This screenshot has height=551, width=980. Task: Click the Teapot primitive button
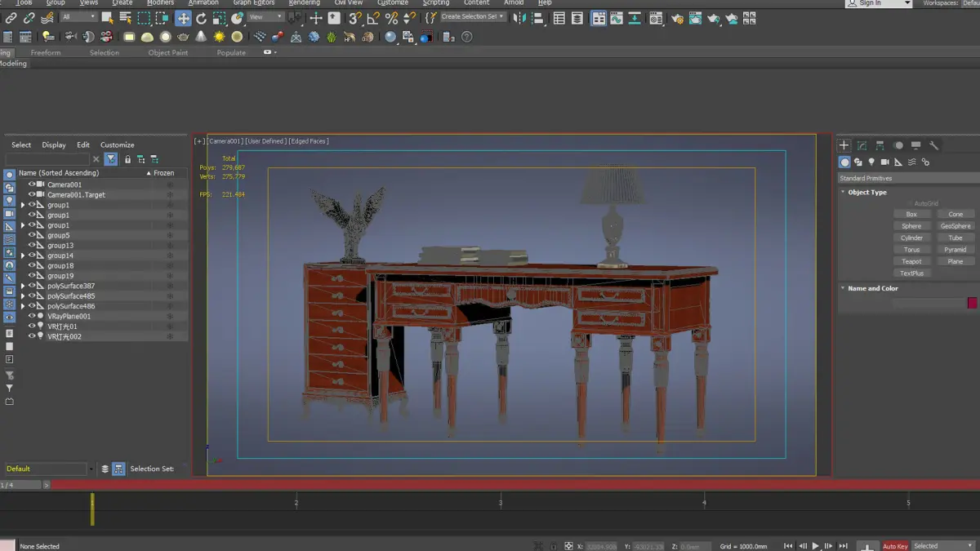click(911, 261)
